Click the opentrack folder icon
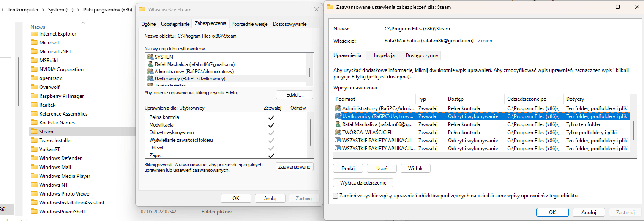Screen dimensions: 644x221 coord(34,78)
